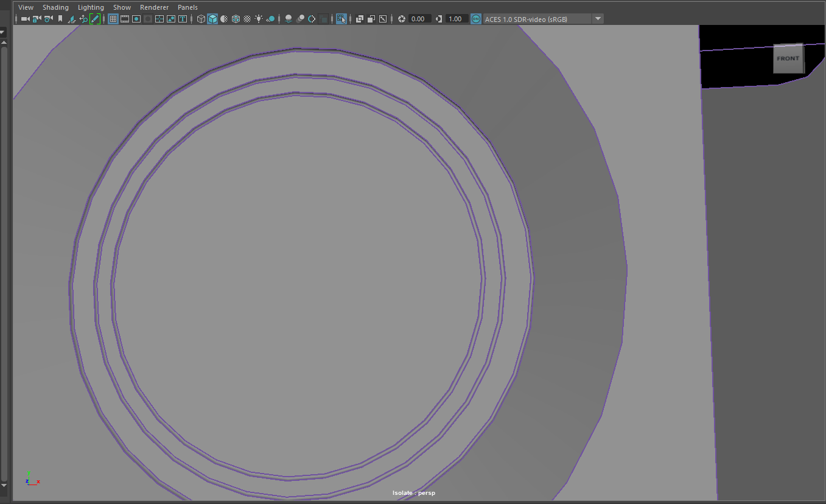Click the Select Camera icon

pyautogui.click(x=25, y=19)
